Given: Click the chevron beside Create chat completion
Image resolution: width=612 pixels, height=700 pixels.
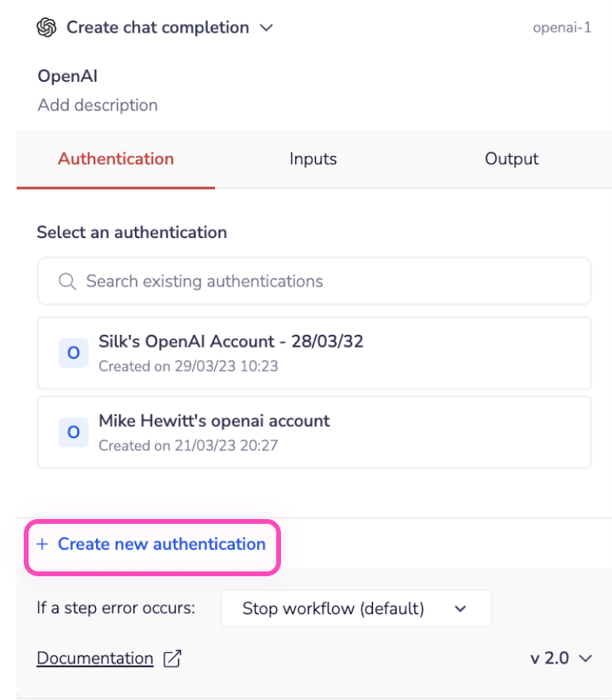Looking at the screenshot, I should (x=267, y=27).
